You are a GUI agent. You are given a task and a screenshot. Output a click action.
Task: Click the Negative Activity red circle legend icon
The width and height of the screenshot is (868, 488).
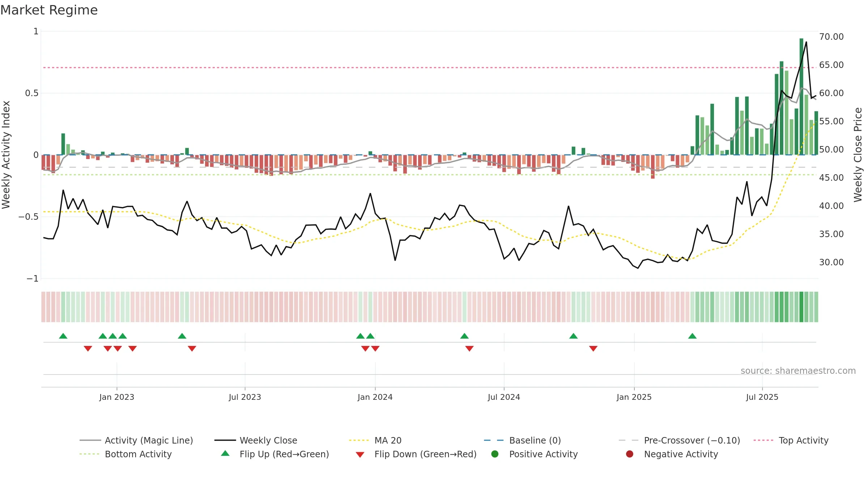(x=630, y=454)
